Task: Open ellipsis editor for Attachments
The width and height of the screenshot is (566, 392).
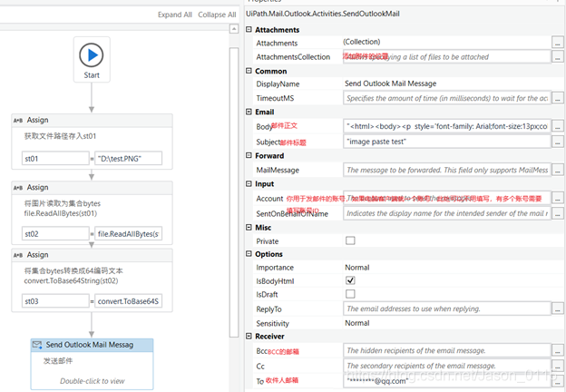Action: [558, 43]
